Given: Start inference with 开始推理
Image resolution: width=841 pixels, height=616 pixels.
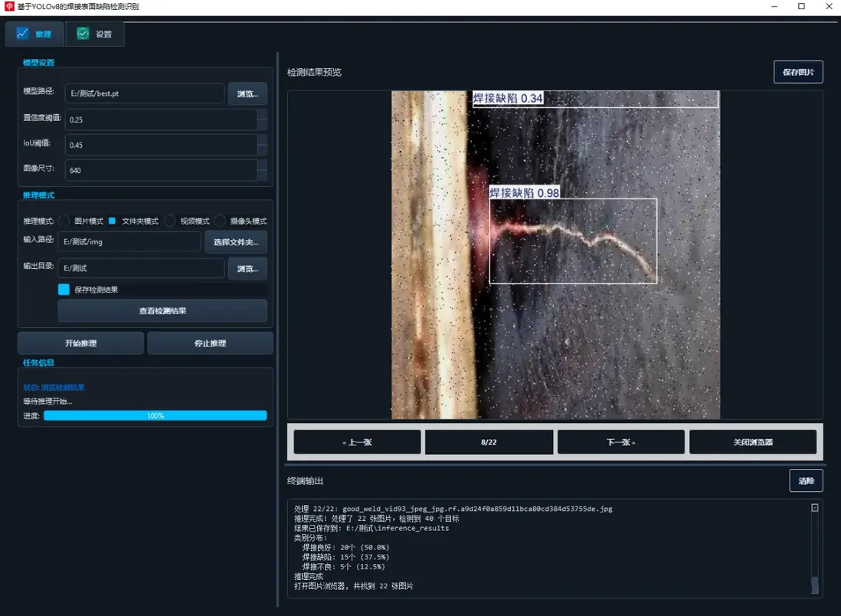Looking at the screenshot, I should tap(80, 342).
